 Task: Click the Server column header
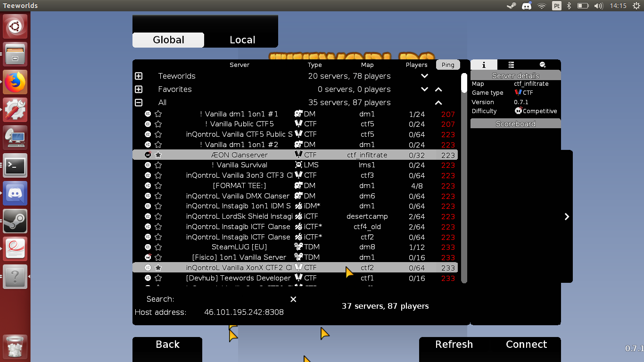click(239, 65)
